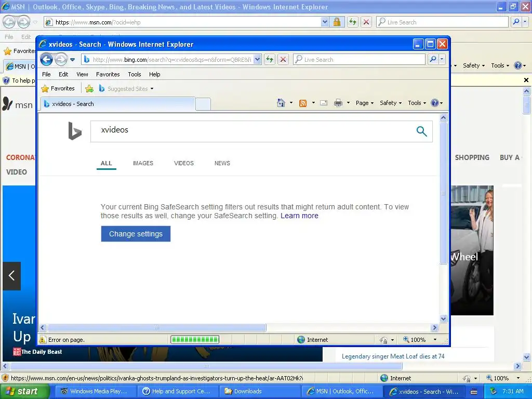532x399 pixels.
Task: Click the Read Mail icon
Action: pyautogui.click(x=324, y=103)
